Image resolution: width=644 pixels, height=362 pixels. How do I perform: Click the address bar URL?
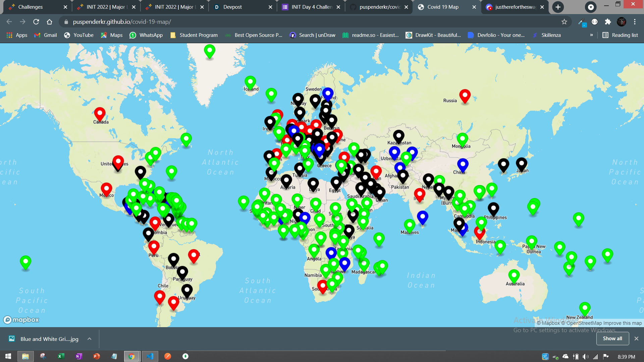(x=122, y=22)
